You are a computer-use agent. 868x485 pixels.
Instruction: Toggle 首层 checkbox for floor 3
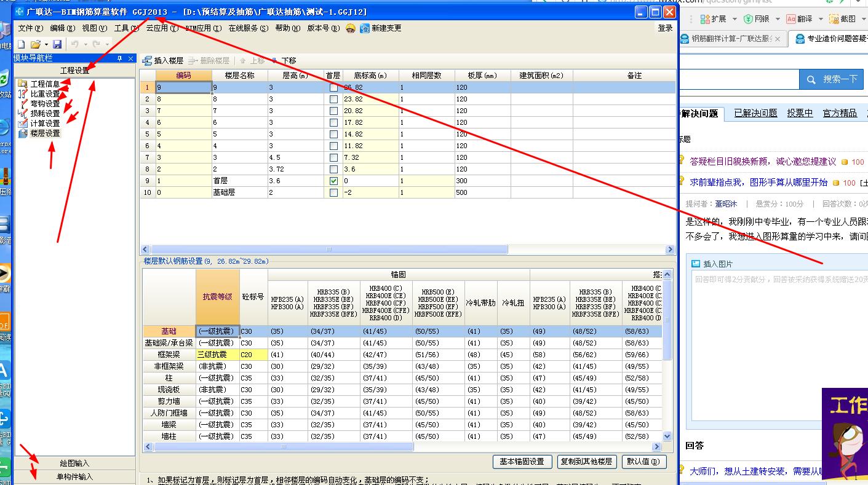click(333, 158)
